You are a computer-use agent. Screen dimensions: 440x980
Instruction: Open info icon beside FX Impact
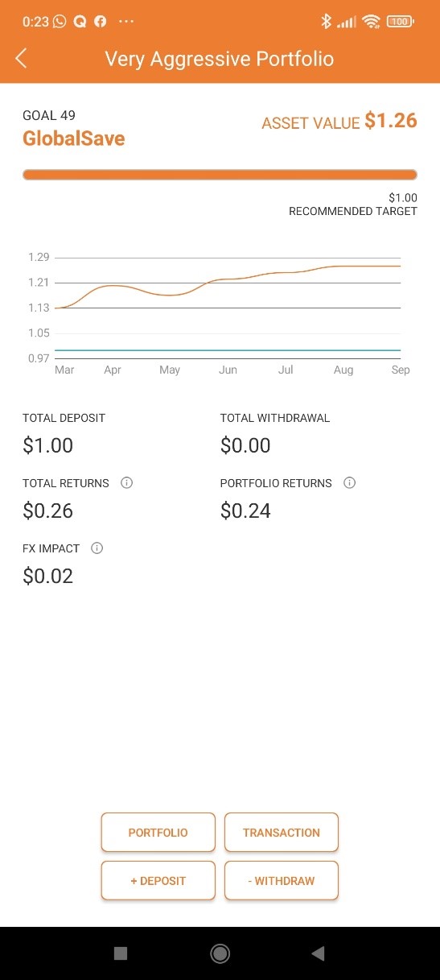pyautogui.click(x=97, y=548)
